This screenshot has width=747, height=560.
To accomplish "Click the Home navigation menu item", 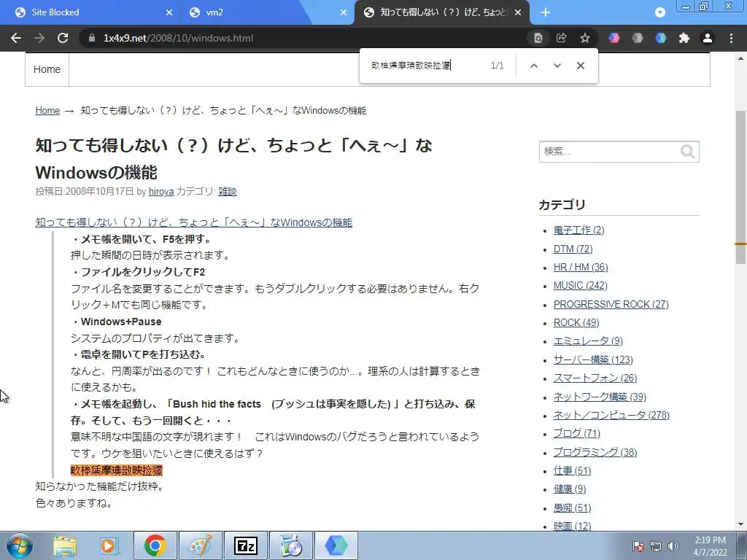I will (x=47, y=69).
